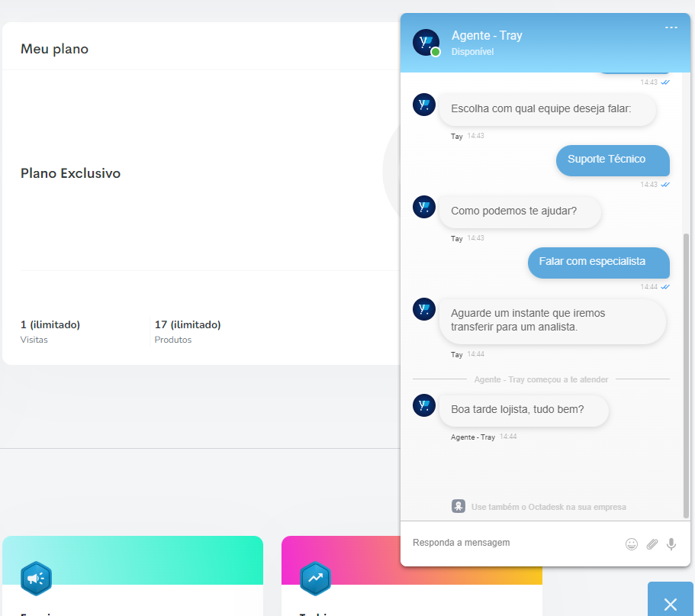The image size is (695, 616).
Task: Click the Octadesk logo icon
Action: 459,506
